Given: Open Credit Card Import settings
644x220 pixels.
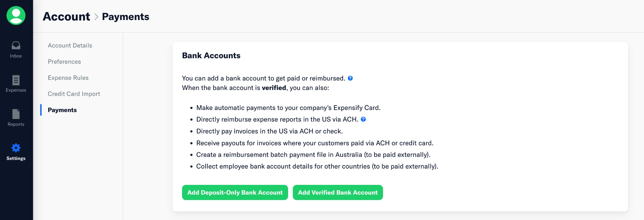Looking at the screenshot, I should coord(74,94).
